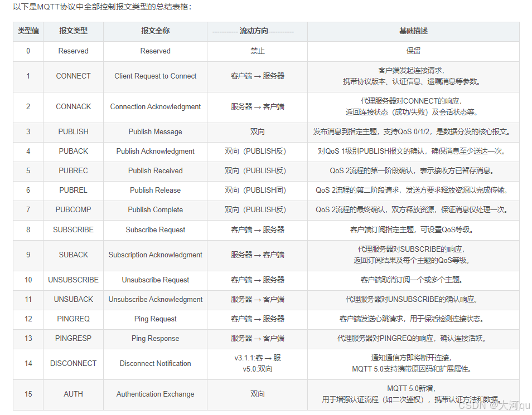Click description '客户端订阅指定主题，可设置QoS等级。'
This screenshot has width=532, height=415.
click(412, 230)
